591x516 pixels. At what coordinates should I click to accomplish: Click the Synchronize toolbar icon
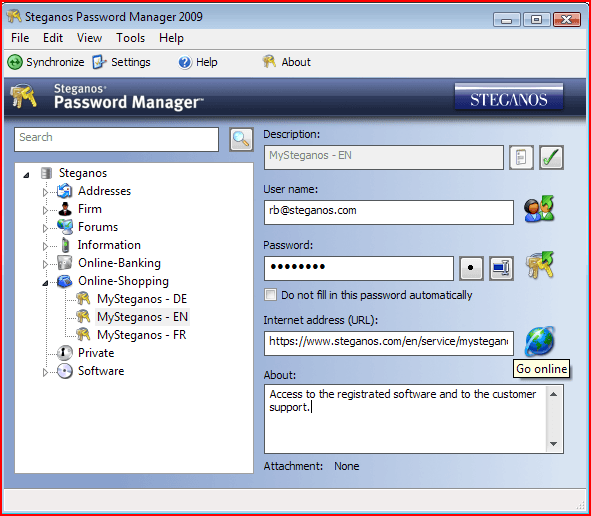(x=15, y=62)
